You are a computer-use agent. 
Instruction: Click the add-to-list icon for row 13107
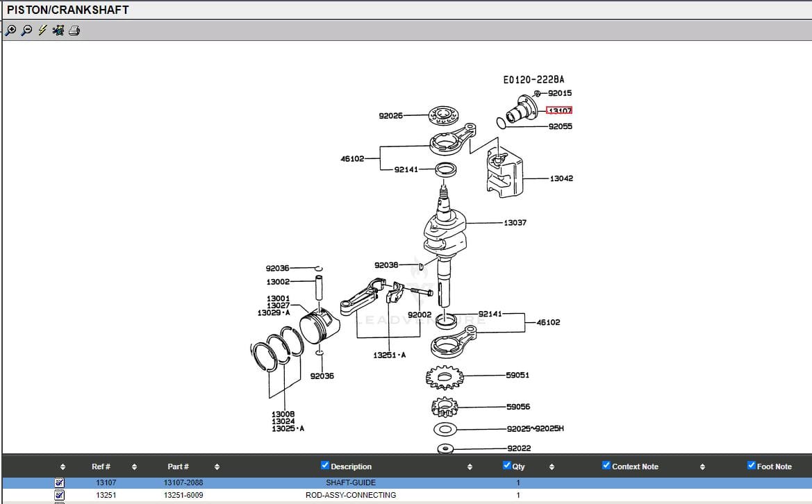[x=60, y=482]
